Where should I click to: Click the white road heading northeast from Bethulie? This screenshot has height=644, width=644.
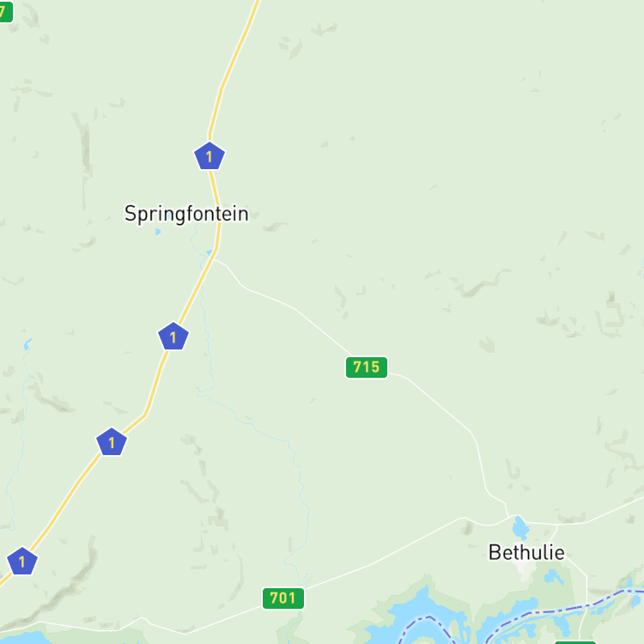[616, 510]
